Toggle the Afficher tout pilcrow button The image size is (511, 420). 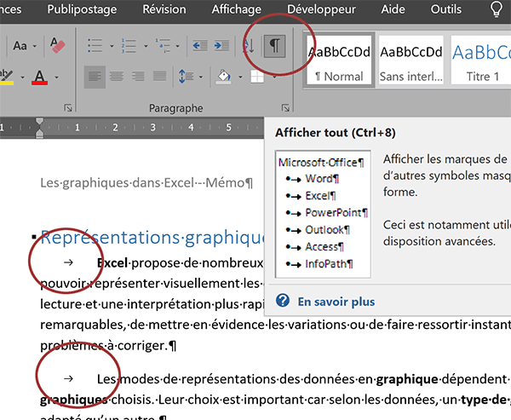(x=274, y=46)
